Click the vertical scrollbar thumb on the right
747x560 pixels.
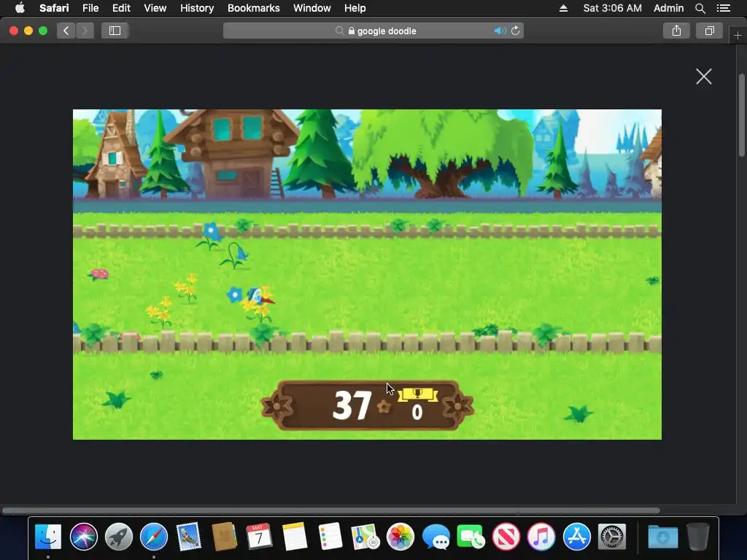coord(741,114)
